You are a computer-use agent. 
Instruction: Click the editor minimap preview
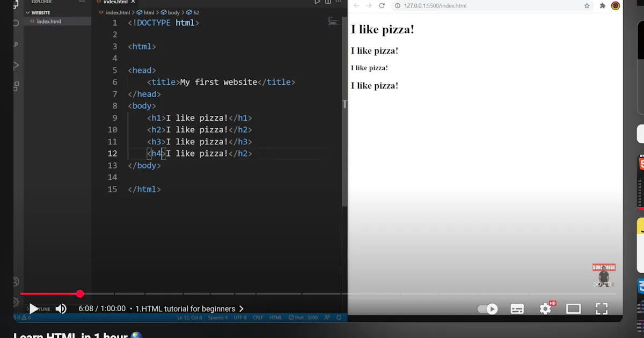pyautogui.click(x=333, y=22)
